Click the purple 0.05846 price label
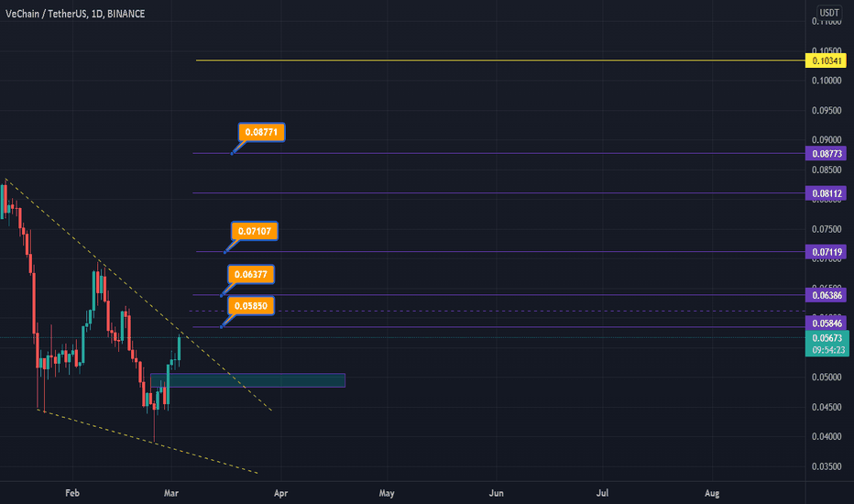This screenshot has width=854, height=504. click(x=826, y=323)
